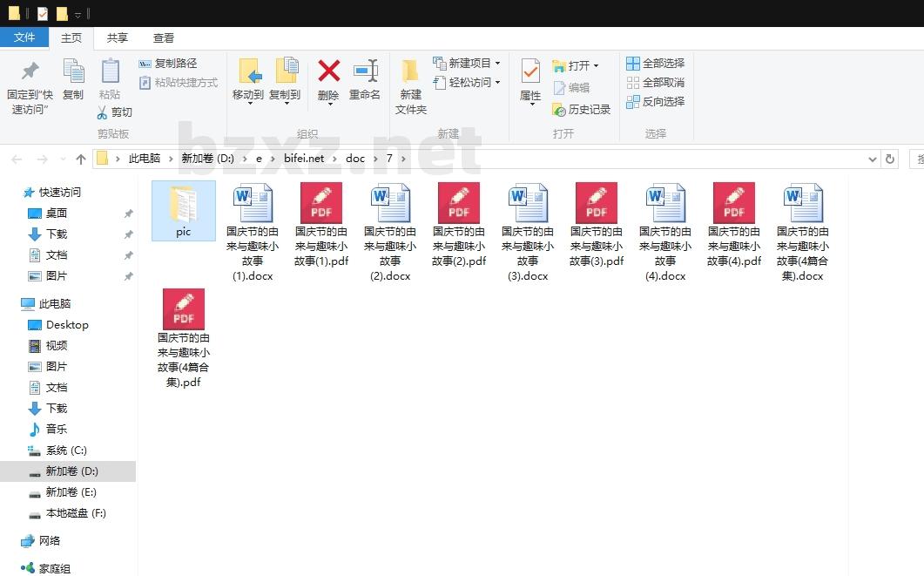Click the red Delete (删除) icon
This screenshot has width=924, height=576.
(328, 71)
